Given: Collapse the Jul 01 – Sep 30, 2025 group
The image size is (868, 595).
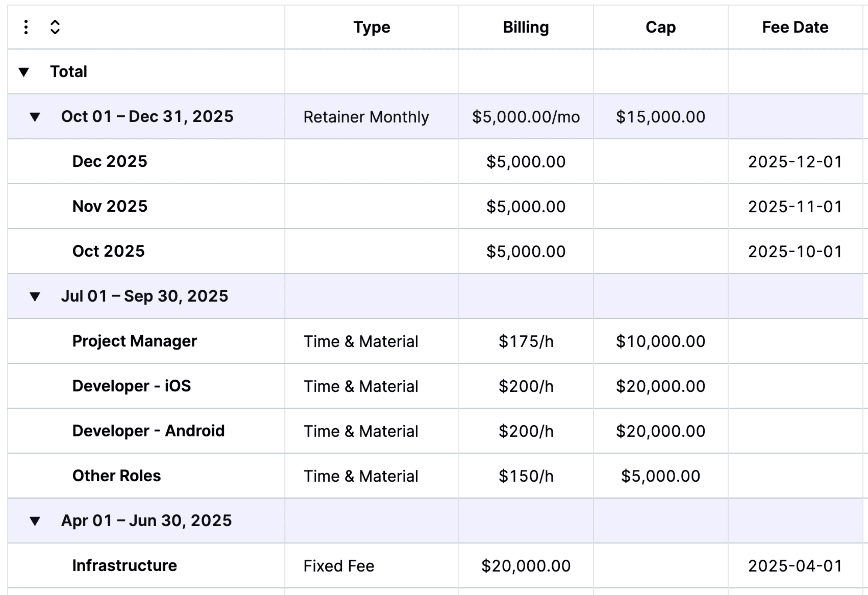Looking at the screenshot, I should pyautogui.click(x=34, y=296).
